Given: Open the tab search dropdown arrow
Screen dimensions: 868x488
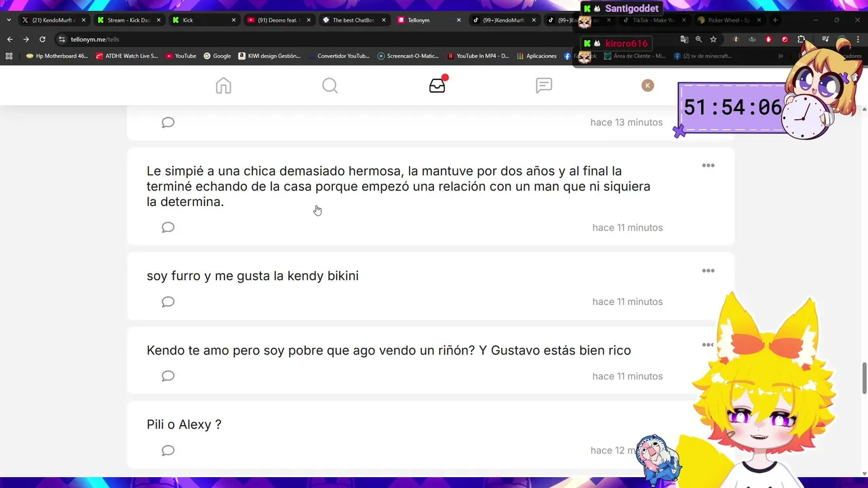Looking at the screenshot, I should pyautogui.click(x=9, y=20).
